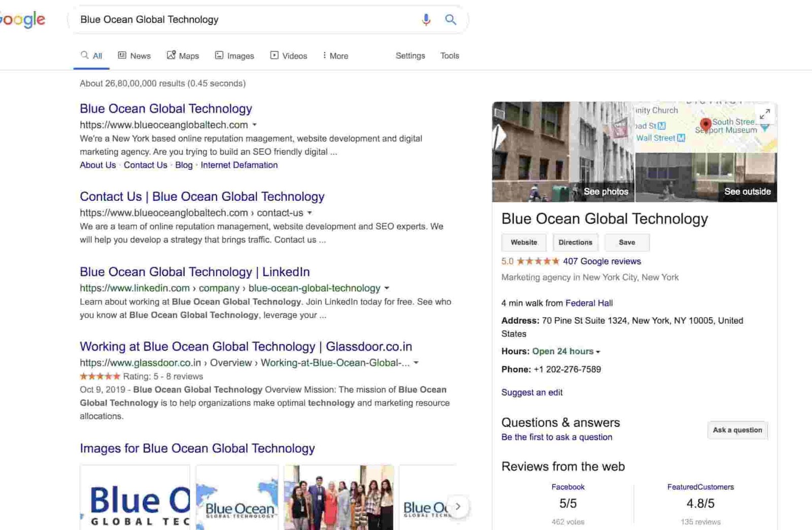Click the Suggest an edit link

531,392
